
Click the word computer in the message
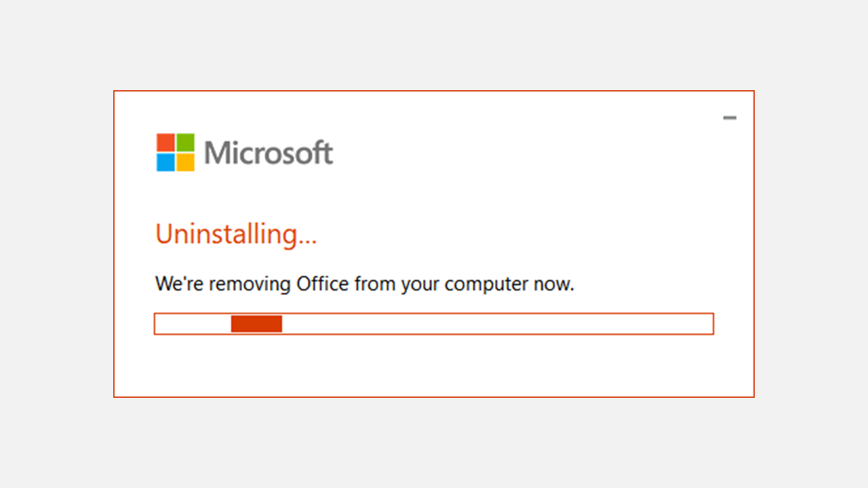tap(485, 285)
